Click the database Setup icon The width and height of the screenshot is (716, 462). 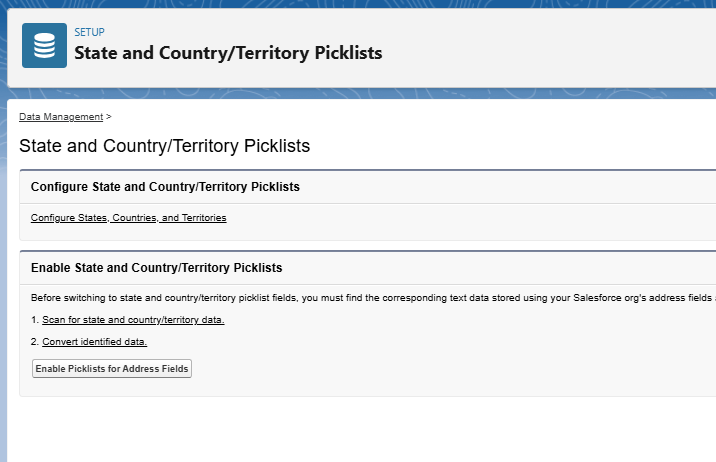[44, 46]
